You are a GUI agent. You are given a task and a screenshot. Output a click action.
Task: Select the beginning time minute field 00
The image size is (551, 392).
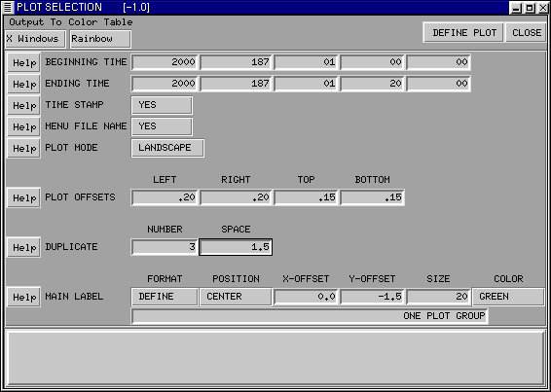pyautogui.click(x=372, y=62)
